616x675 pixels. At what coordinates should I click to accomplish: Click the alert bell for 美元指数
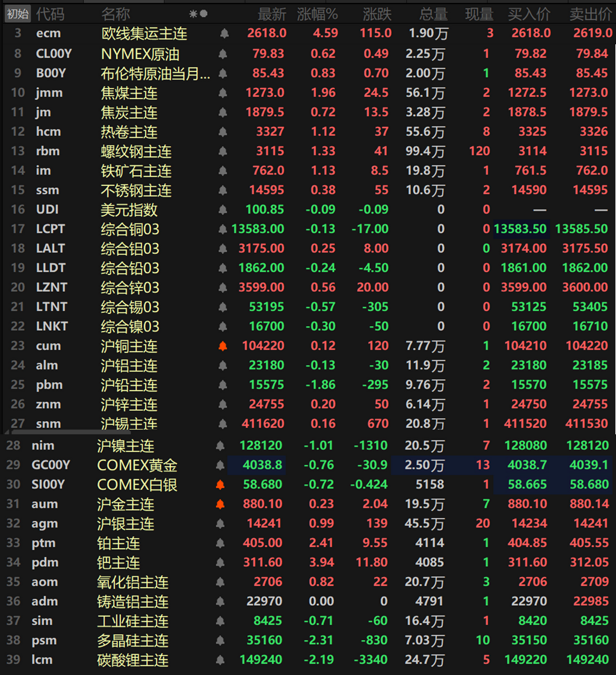223,209
